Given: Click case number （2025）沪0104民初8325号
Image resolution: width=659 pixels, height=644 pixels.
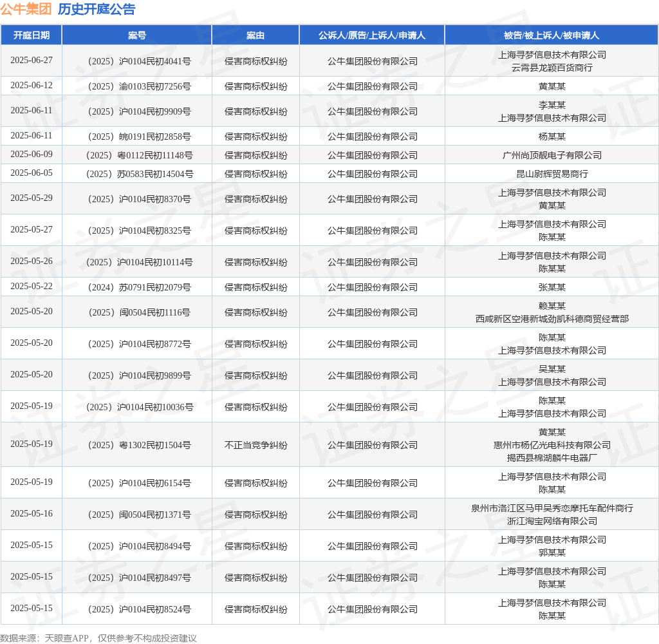Looking at the screenshot, I should (140, 231).
